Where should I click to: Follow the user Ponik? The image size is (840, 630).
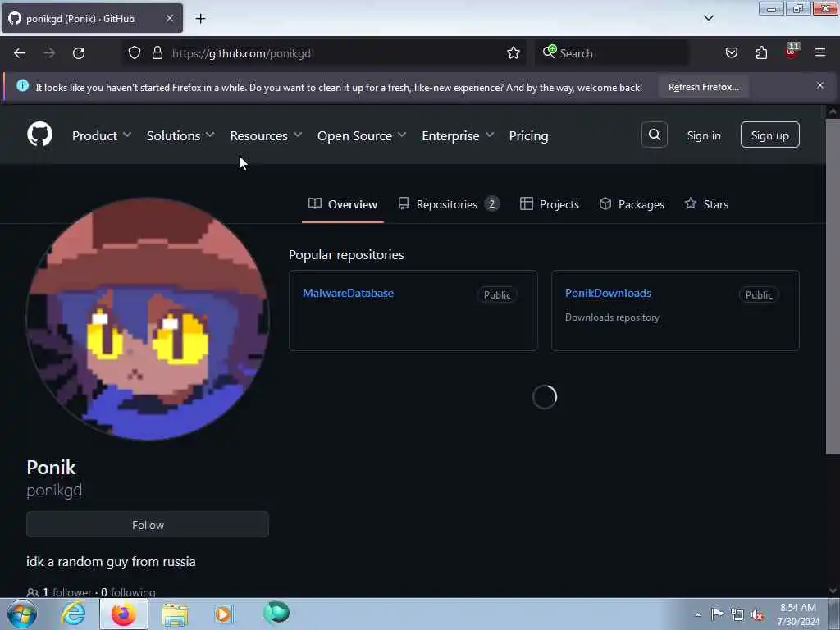tap(148, 524)
